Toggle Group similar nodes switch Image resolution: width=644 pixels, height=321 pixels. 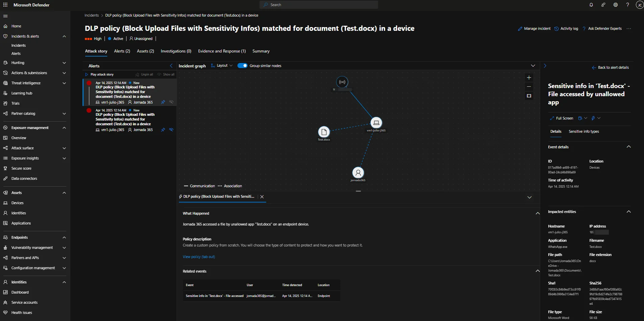point(243,66)
